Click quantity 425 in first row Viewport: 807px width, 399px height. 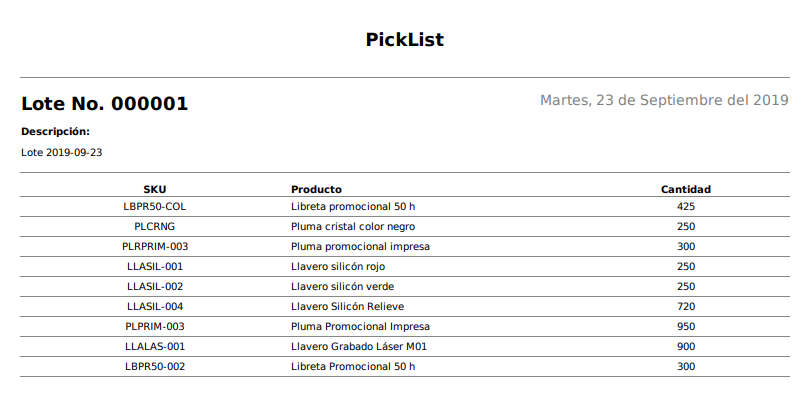coord(686,206)
